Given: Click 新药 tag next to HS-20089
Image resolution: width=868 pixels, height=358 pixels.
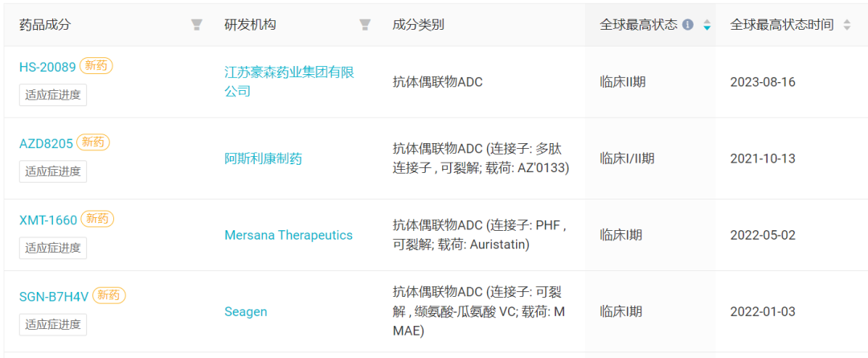Looking at the screenshot, I should [96, 66].
